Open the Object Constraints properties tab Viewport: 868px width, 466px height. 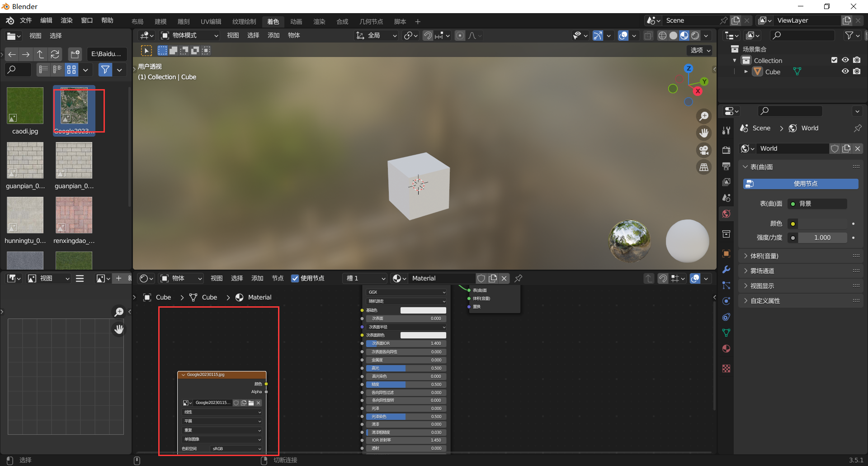[x=726, y=317]
